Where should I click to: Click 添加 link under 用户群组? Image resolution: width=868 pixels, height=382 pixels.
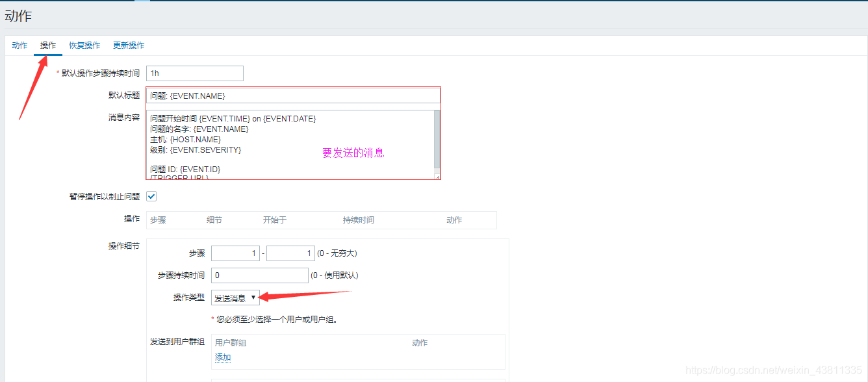(223, 357)
